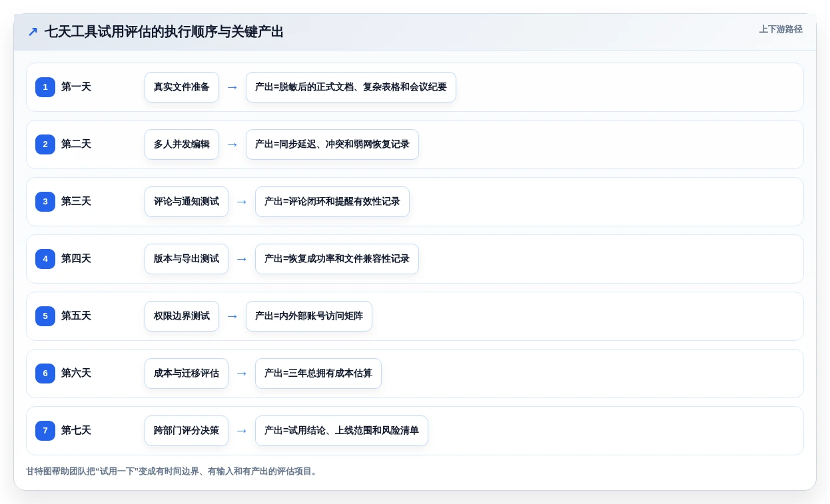Click the number 7 step badge
Viewport: 830px width, 504px height.
click(45, 431)
